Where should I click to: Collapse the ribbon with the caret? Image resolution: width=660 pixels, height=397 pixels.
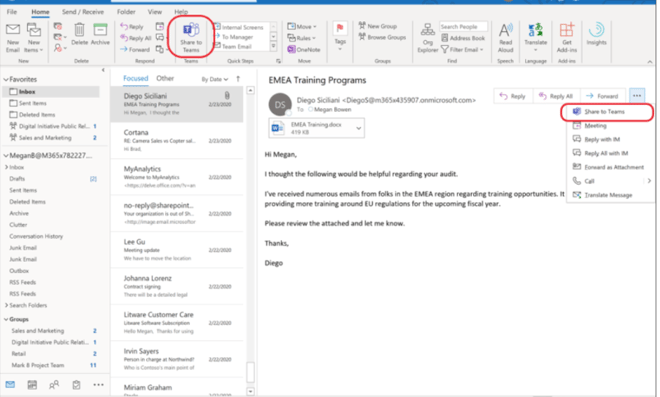click(650, 62)
